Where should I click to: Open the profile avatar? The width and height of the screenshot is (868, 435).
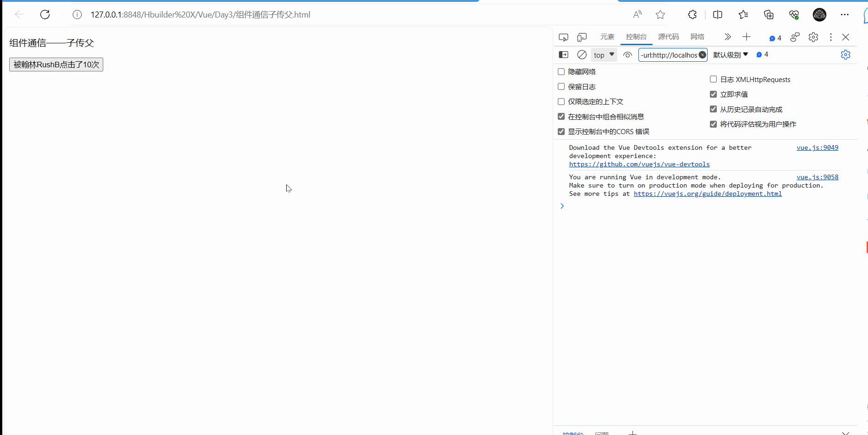[x=819, y=15]
